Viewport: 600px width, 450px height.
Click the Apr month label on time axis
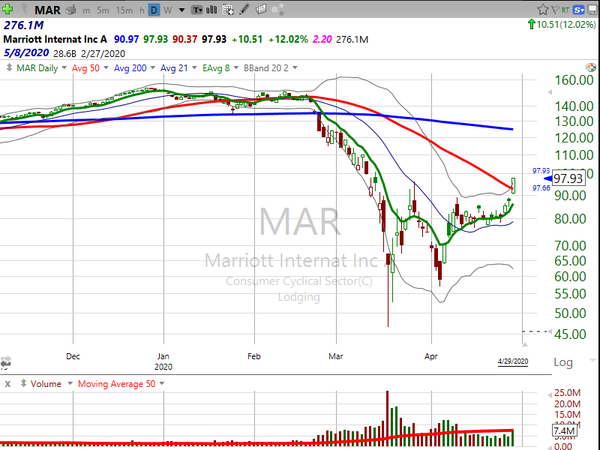pyautogui.click(x=431, y=357)
